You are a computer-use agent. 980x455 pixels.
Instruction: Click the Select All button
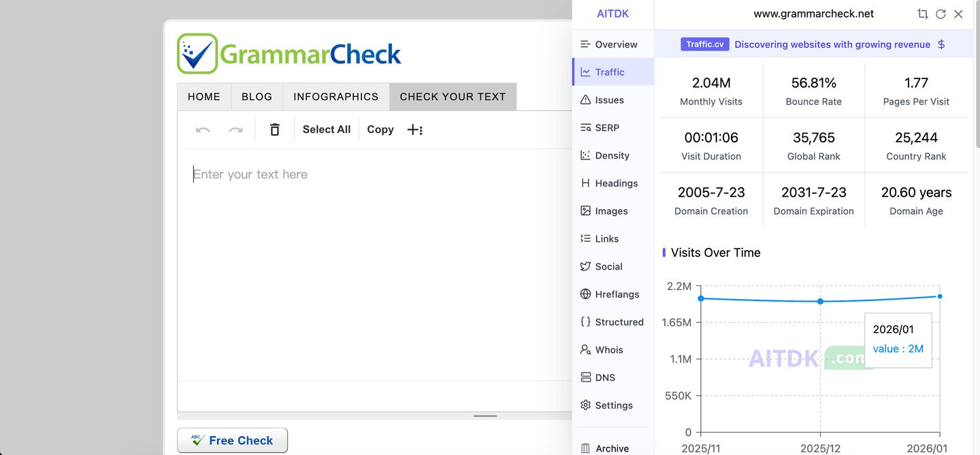327,129
